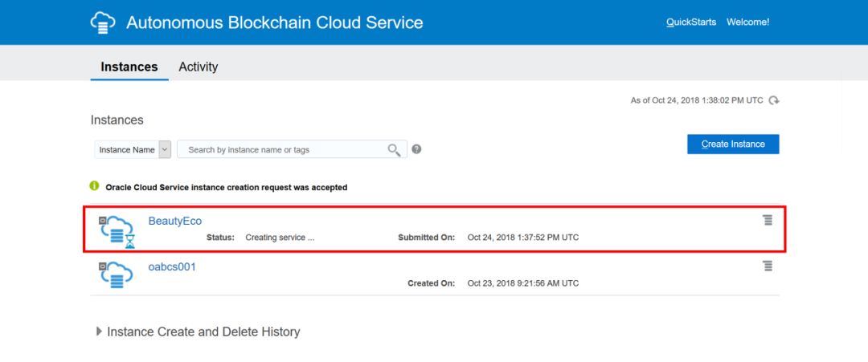The width and height of the screenshot is (868, 362).
Task: Click the oabcs001 cloud instance icon
Action: click(116, 275)
